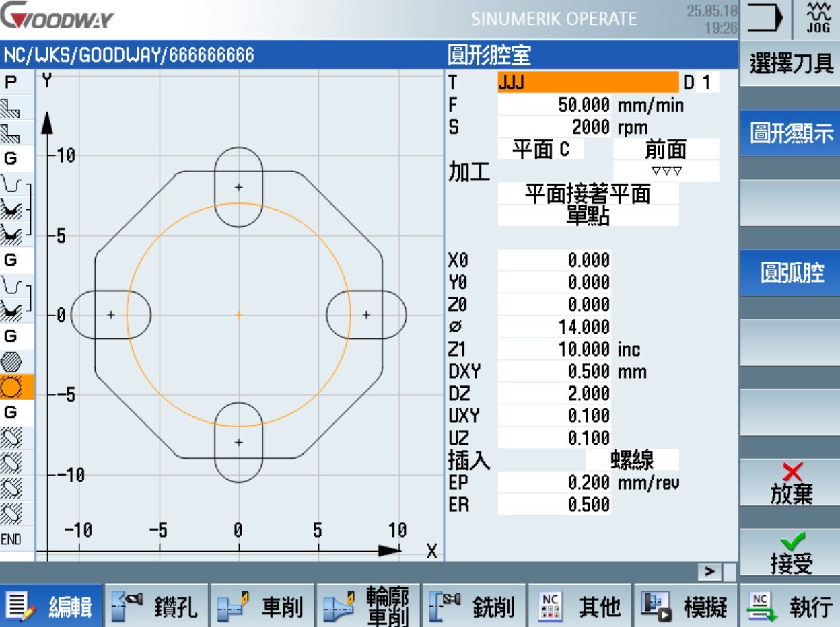Toggle the EP mm/rev unit
This screenshot has height=627, width=840.
click(x=648, y=482)
